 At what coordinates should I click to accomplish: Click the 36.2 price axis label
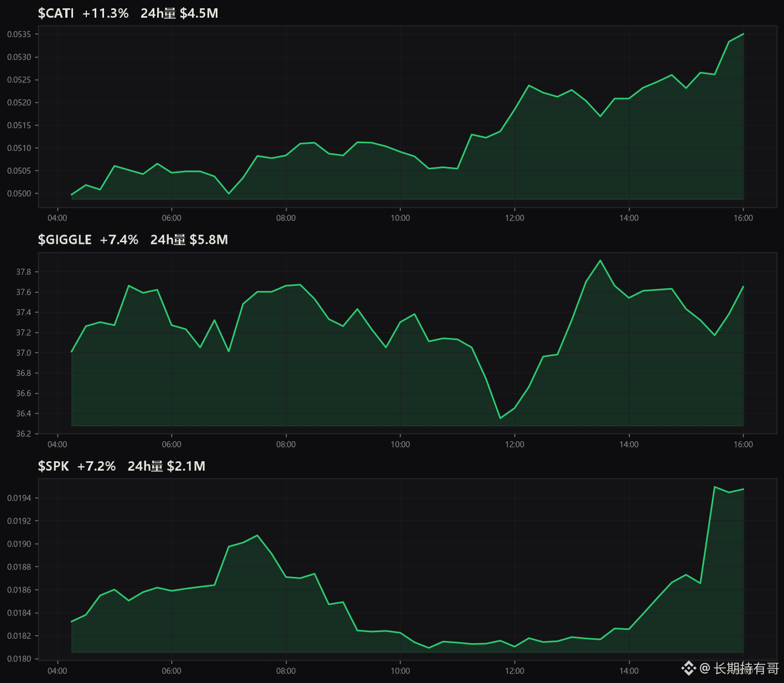point(23,434)
